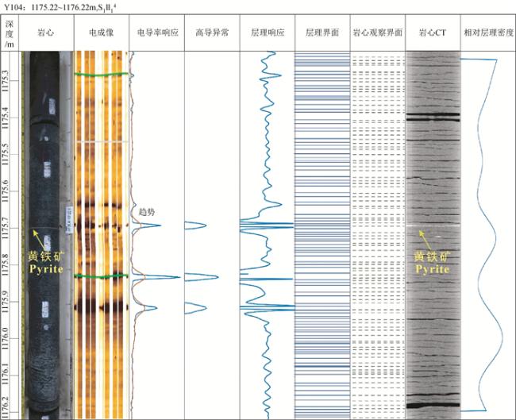Select the 电成像 column header

tap(101, 33)
